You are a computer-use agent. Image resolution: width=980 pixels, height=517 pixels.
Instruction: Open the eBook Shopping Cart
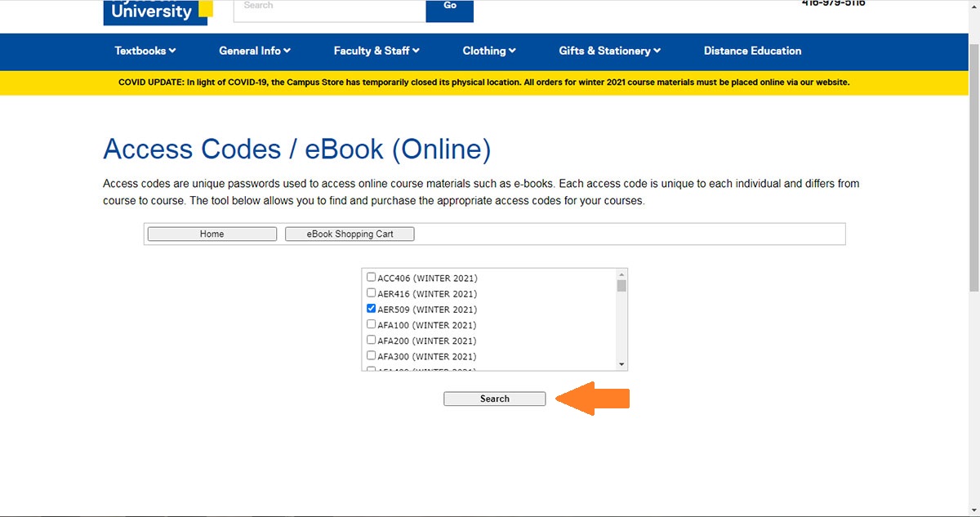350,234
